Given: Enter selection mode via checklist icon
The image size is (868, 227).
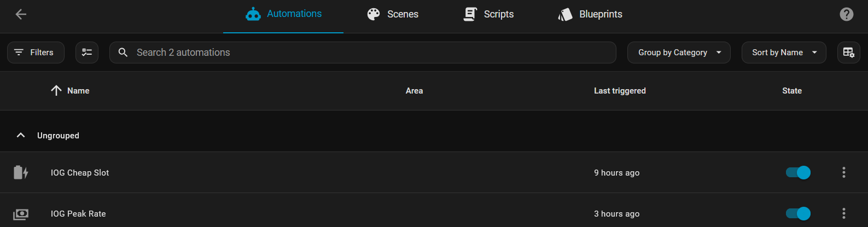Looking at the screenshot, I should (87, 53).
